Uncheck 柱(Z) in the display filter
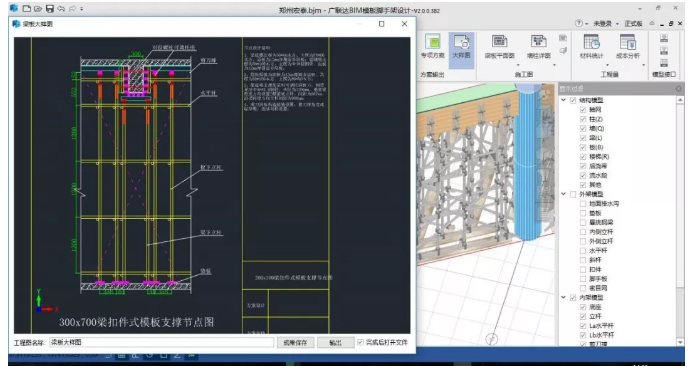 583,119
